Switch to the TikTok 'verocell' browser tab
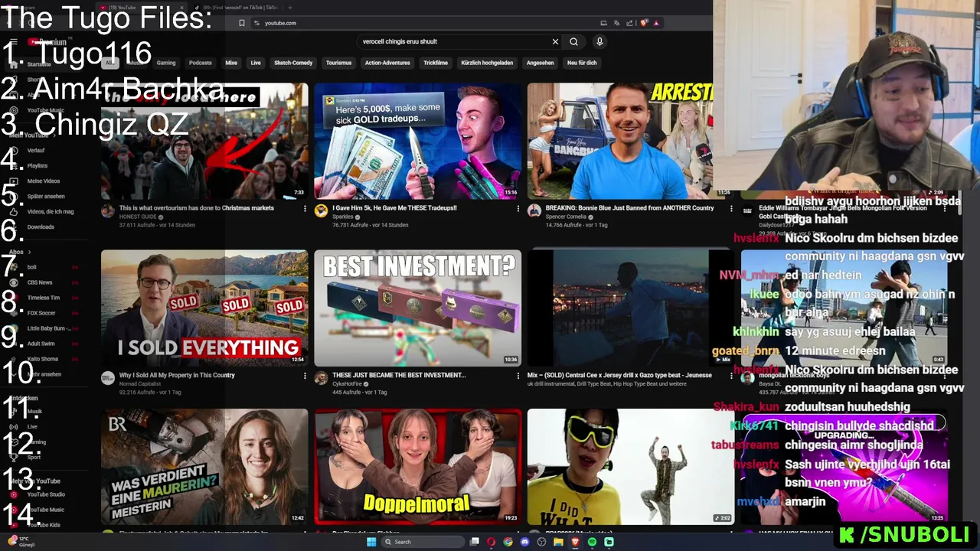 tap(236, 7)
